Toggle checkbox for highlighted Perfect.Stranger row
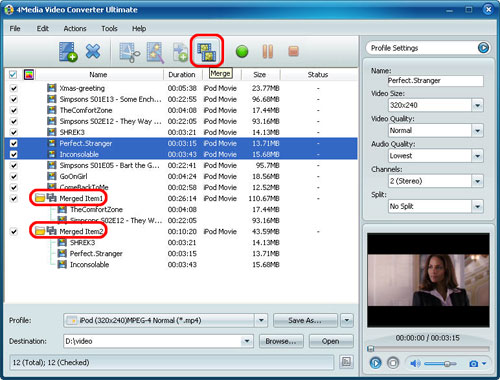500x380 pixels. [x=14, y=143]
